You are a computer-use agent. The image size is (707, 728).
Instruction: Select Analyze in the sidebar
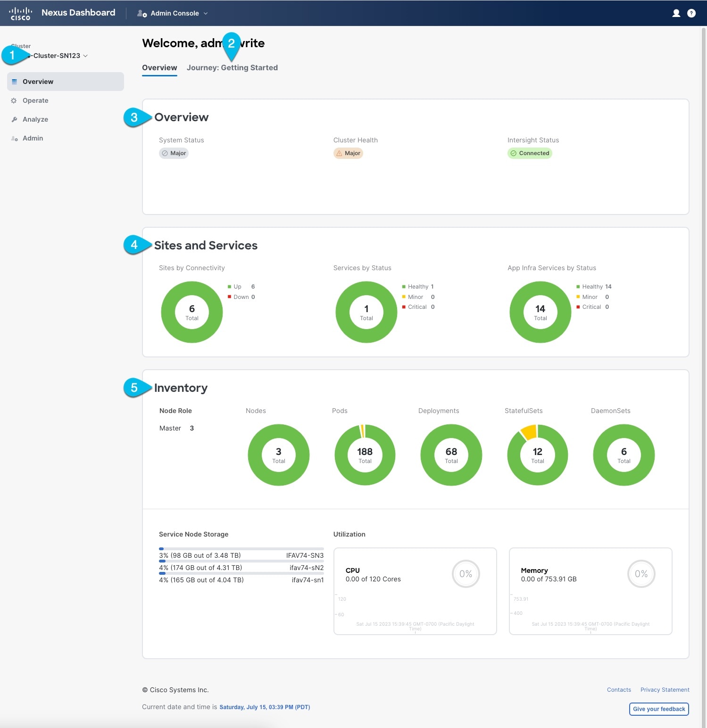tap(66, 119)
